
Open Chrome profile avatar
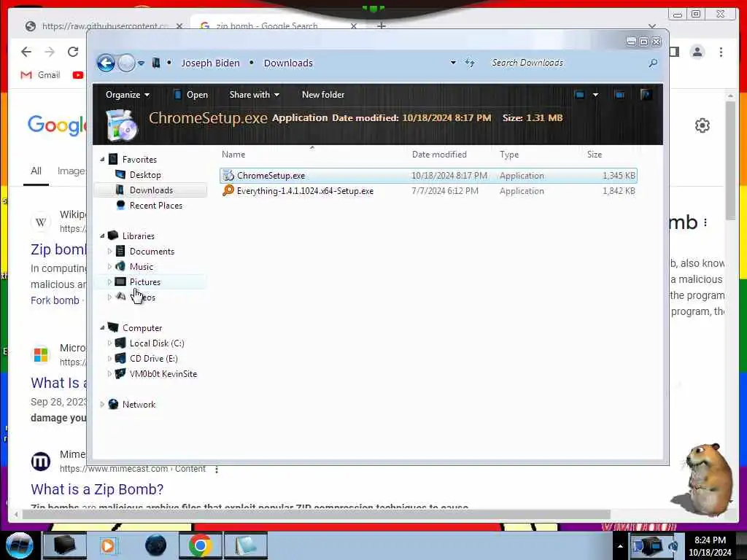[697, 52]
